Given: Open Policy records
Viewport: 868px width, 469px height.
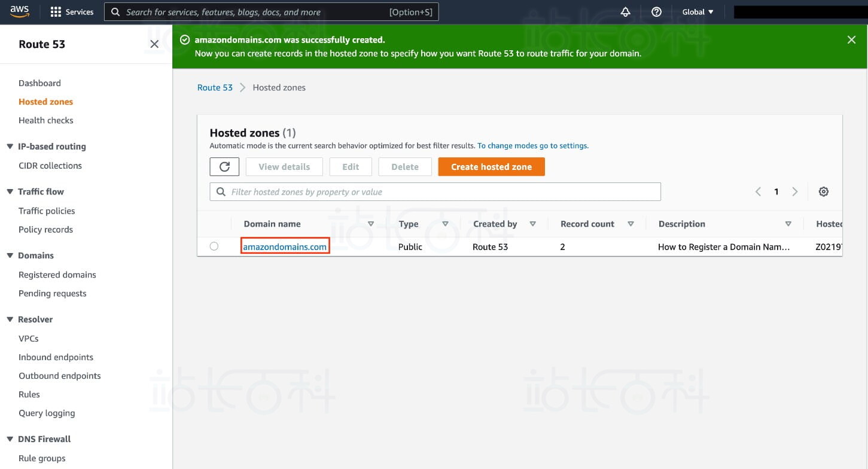Looking at the screenshot, I should 45,230.
